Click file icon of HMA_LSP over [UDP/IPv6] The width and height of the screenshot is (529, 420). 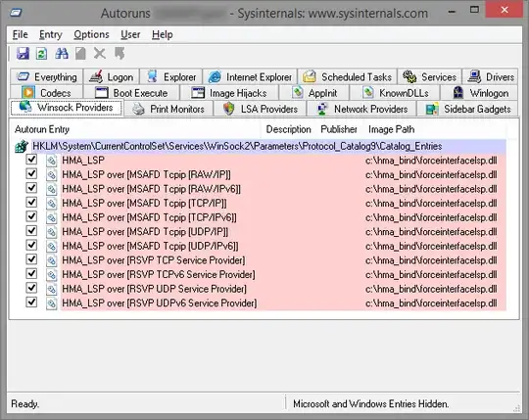(x=52, y=247)
